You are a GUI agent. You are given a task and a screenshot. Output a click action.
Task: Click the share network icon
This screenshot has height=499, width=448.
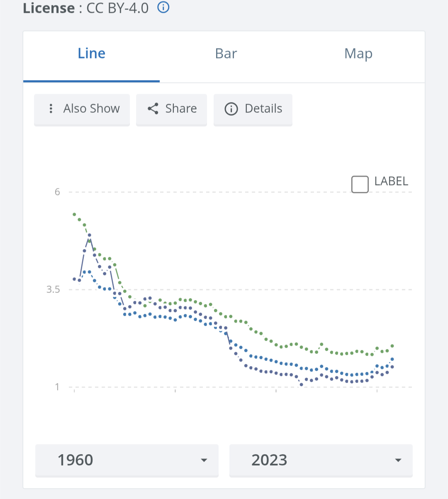153,109
